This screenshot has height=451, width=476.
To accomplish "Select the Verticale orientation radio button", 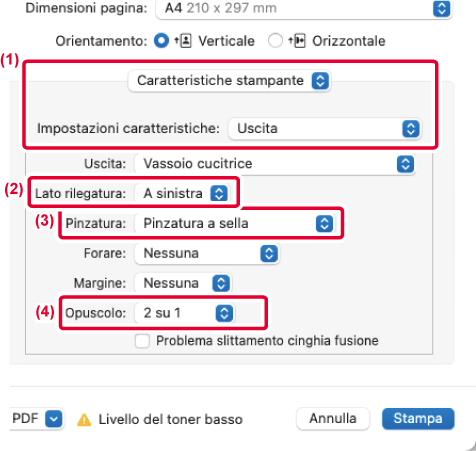I will pos(161,41).
